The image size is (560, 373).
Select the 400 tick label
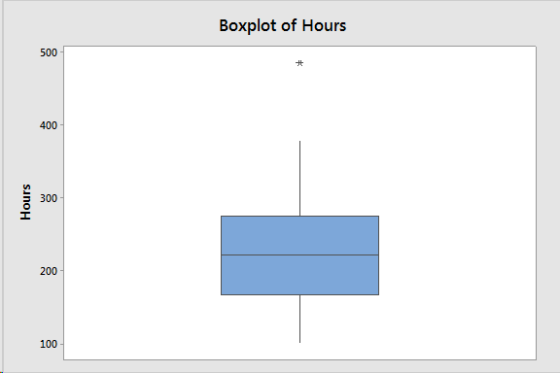coord(49,125)
